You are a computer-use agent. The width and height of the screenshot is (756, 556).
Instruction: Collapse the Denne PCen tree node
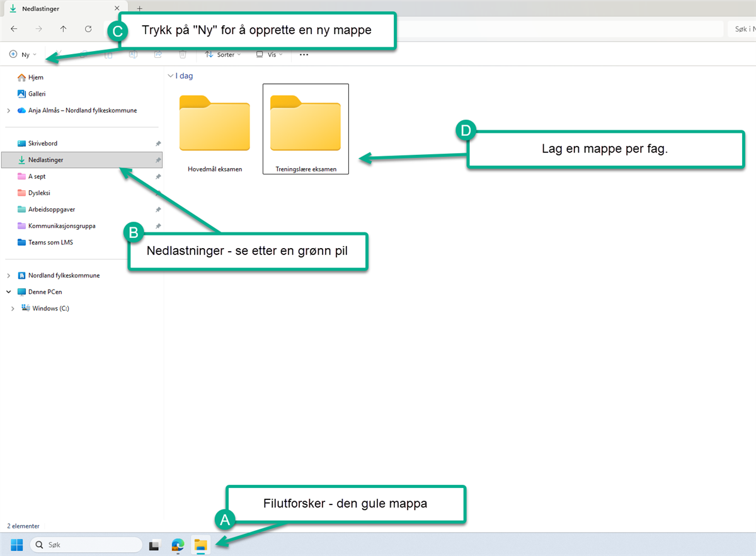click(8, 292)
